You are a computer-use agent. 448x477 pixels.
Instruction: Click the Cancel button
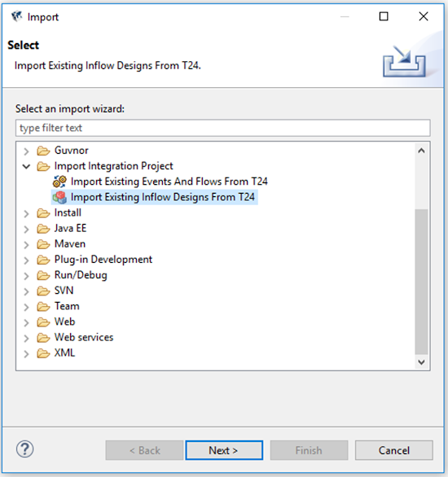pos(393,450)
